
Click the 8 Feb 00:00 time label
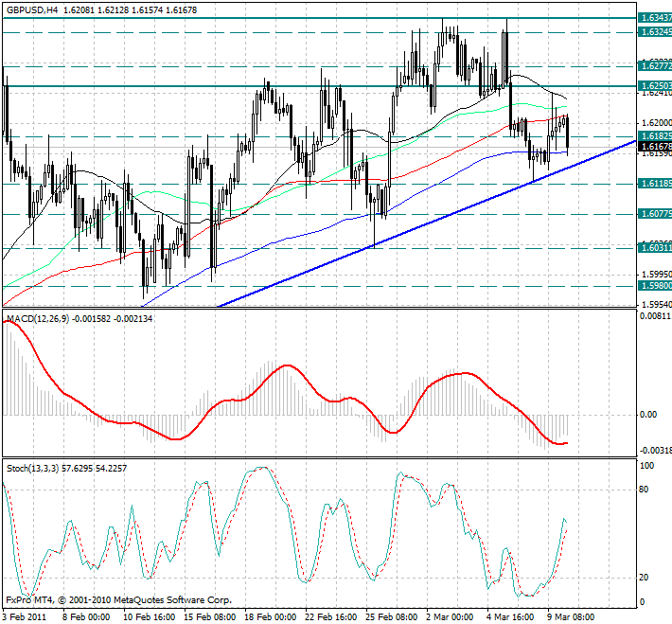(x=86, y=617)
